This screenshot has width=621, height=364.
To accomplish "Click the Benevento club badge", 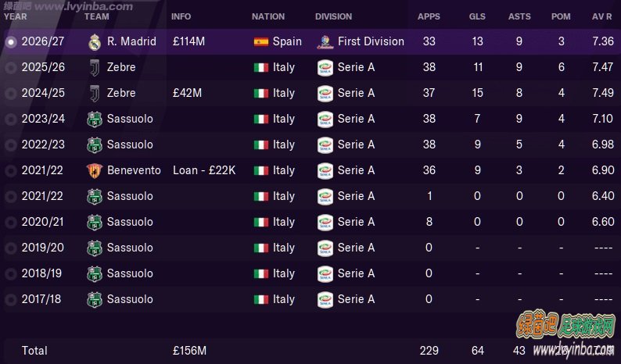I will [95, 170].
